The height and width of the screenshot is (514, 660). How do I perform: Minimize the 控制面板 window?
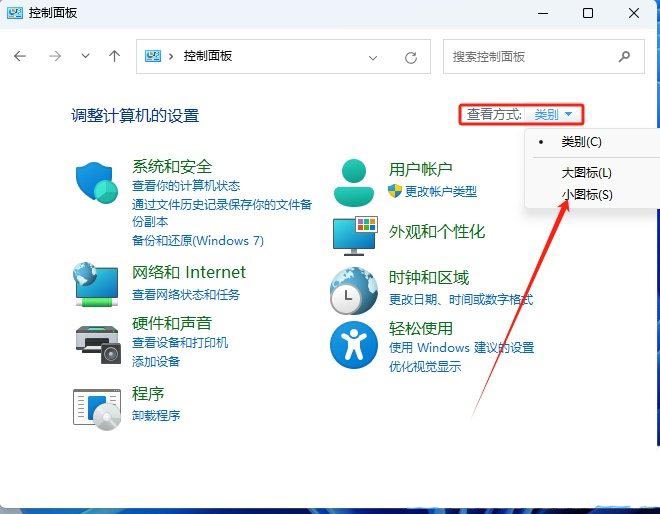click(543, 13)
